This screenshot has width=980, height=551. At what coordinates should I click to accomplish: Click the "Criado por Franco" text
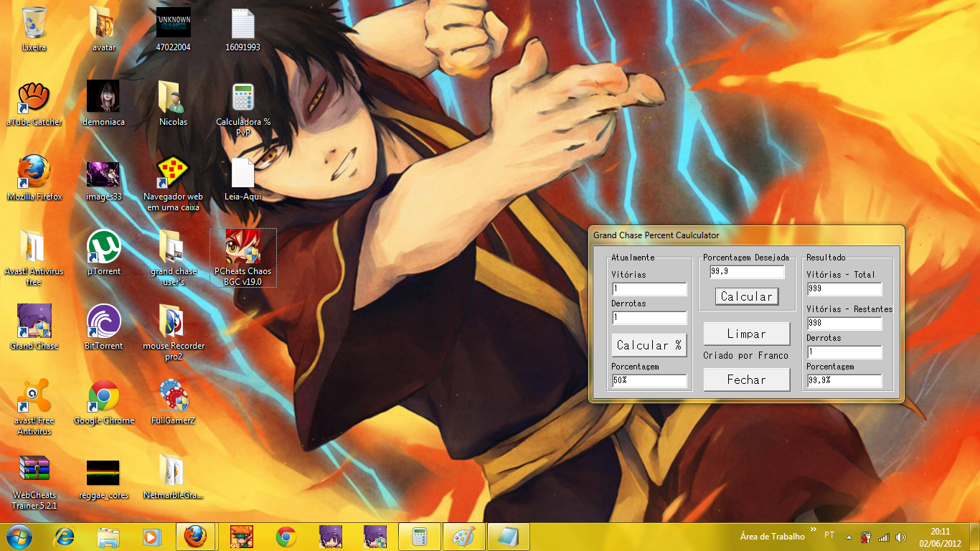pyautogui.click(x=745, y=356)
